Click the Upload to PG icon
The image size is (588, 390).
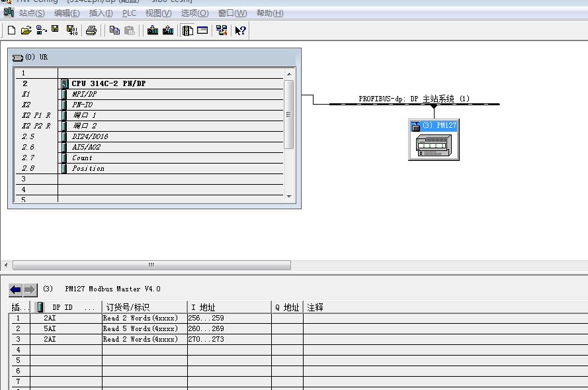coord(168,30)
